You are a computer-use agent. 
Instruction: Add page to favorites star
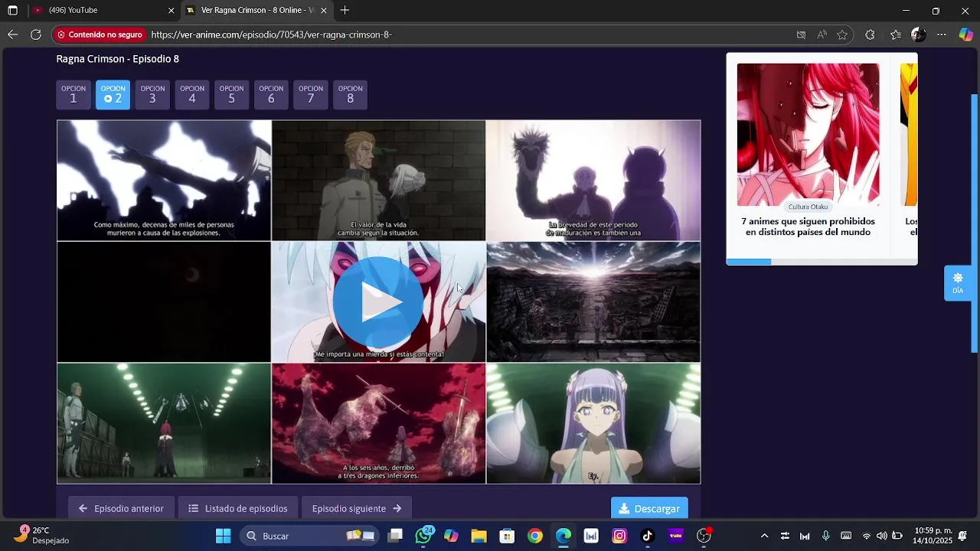tap(842, 34)
